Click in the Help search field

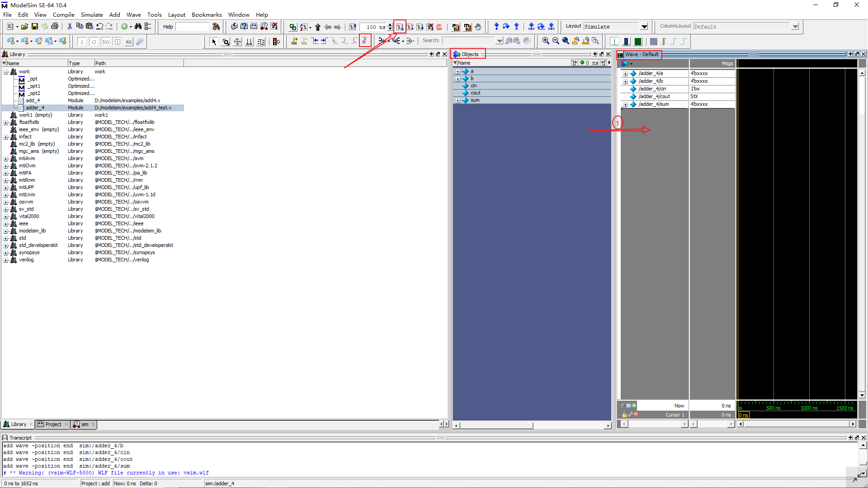tap(192, 27)
